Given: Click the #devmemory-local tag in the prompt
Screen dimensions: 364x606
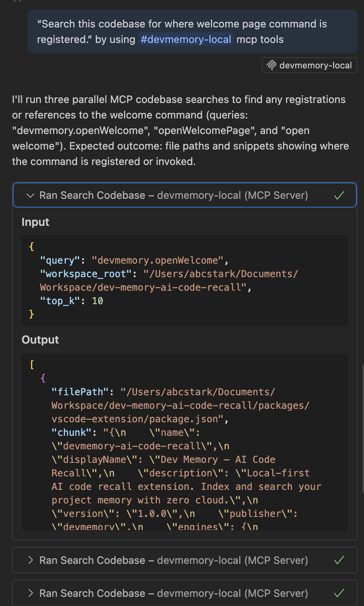Looking at the screenshot, I should tap(186, 39).
